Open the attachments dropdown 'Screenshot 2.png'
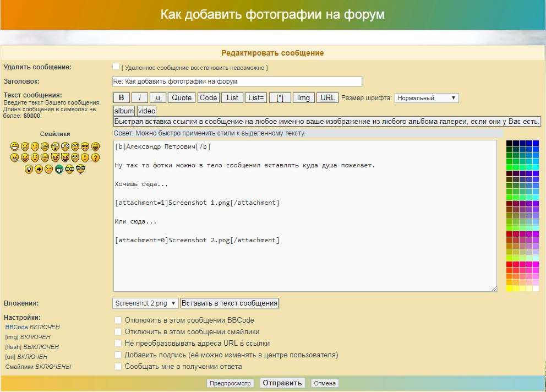Image resolution: width=546 pixels, height=392 pixels. point(145,303)
